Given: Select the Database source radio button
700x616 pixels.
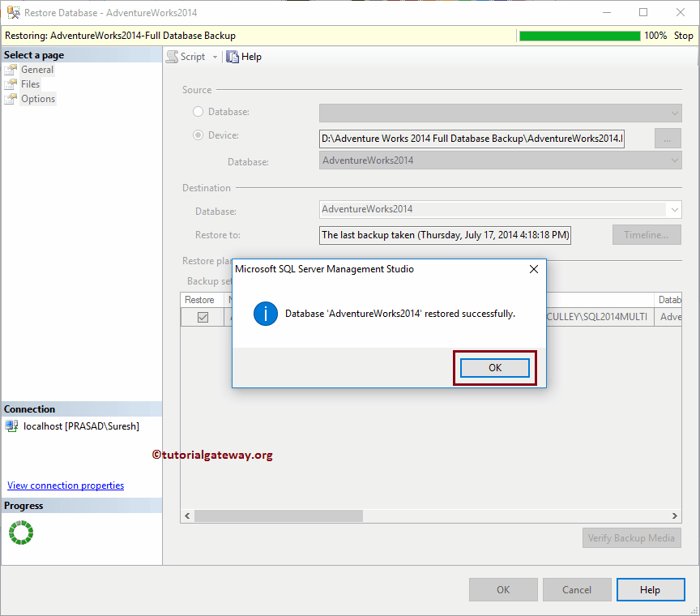Looking at the screenshot, I should (x=198, y=112).
